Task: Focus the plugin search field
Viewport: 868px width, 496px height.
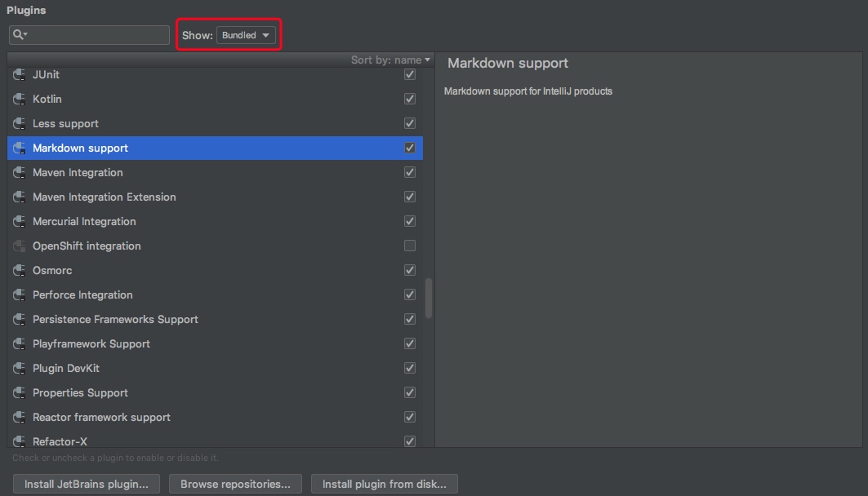Action: (98, 35)
